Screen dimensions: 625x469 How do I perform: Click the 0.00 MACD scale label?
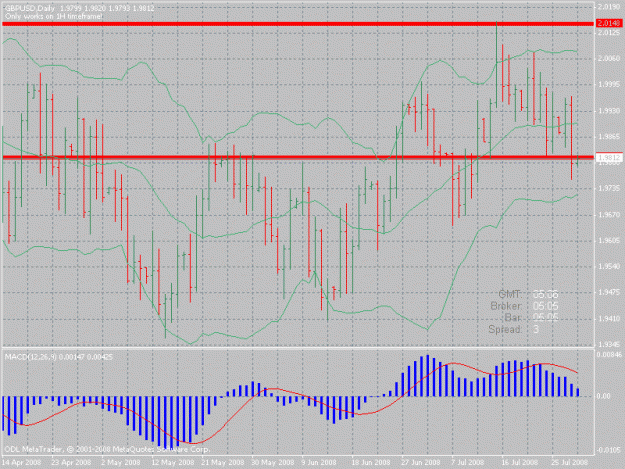(x=604, y=396)
